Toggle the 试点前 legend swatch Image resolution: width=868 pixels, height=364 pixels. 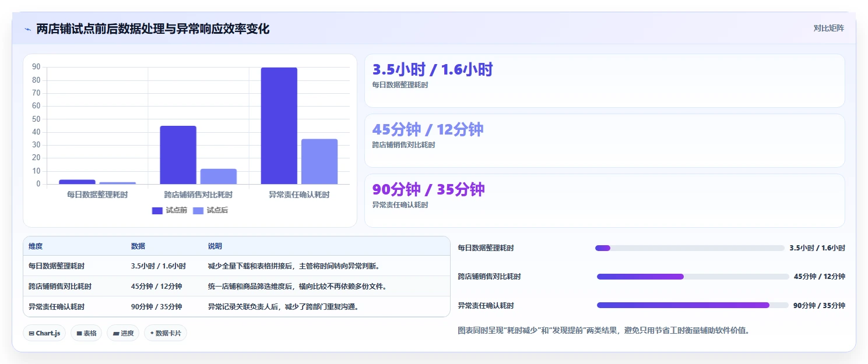(x=157, y=211)
